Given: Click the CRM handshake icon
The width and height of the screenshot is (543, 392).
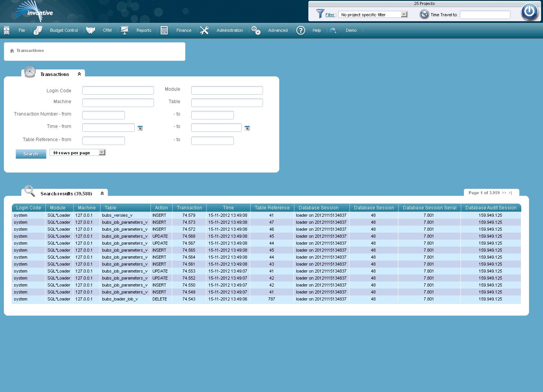Looking at the screenshot, I should [x=90, y=30].
